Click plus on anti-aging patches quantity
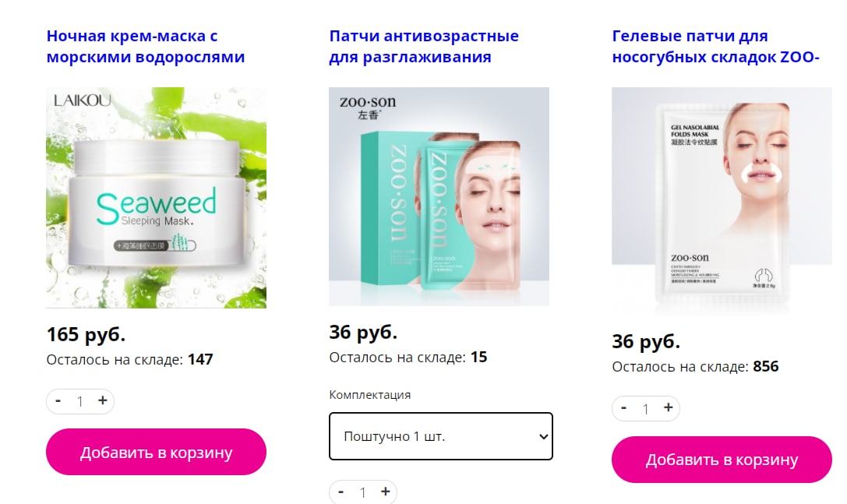Image resolution: width=847 pixels, height=504 pixels. (385, 492)
